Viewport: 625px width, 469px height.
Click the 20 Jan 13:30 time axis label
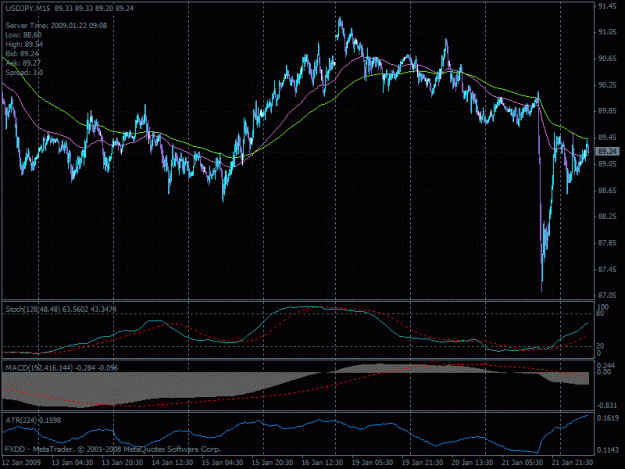point(472,462)
